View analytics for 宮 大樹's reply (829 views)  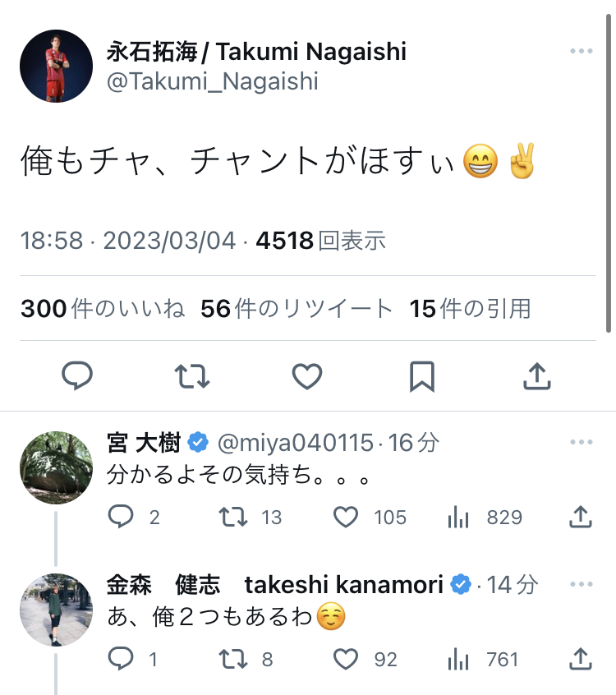coord(458,517)
